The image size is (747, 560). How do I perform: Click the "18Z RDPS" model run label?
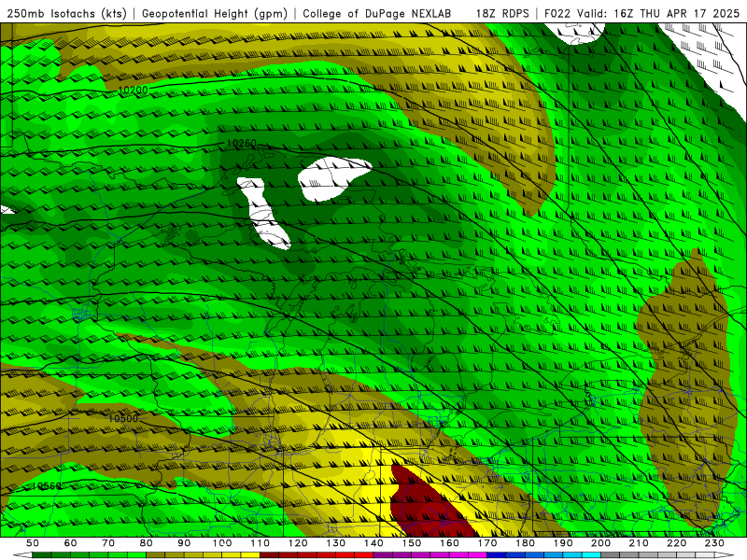click(502, 14)
